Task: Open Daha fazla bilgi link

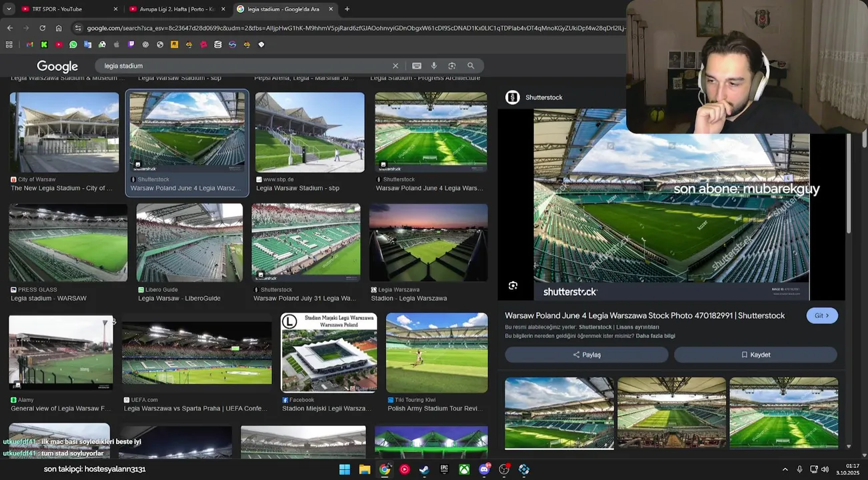Action: (x=655, y=336)
